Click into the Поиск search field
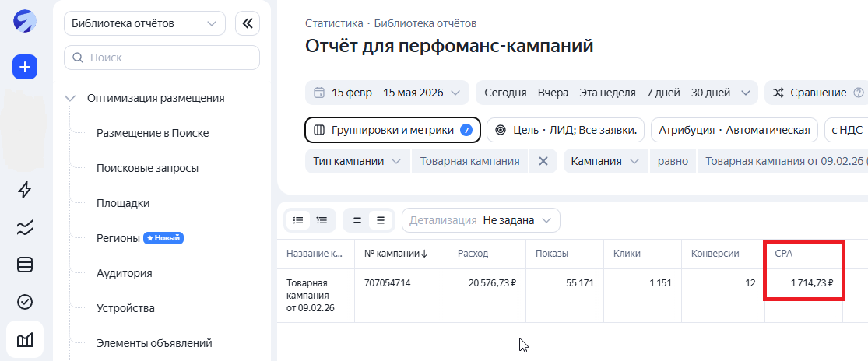Viewport: 868px width, 361px height. tap(162, 58)
